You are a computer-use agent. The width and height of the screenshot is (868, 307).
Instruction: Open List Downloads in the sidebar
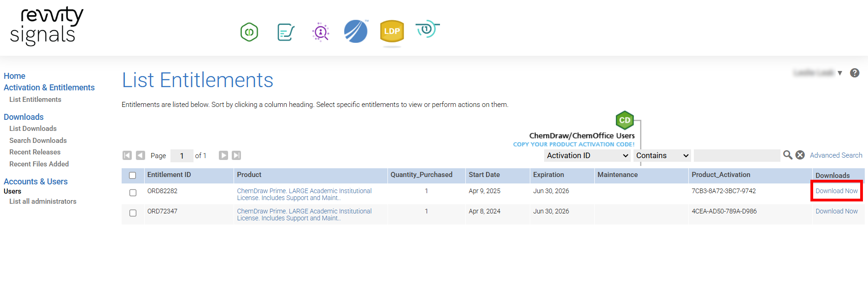point(33,129)
